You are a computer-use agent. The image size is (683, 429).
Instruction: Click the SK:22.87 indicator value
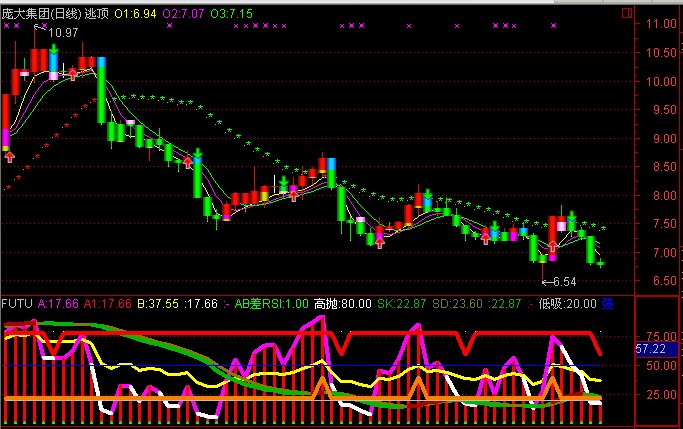(401, 303)
